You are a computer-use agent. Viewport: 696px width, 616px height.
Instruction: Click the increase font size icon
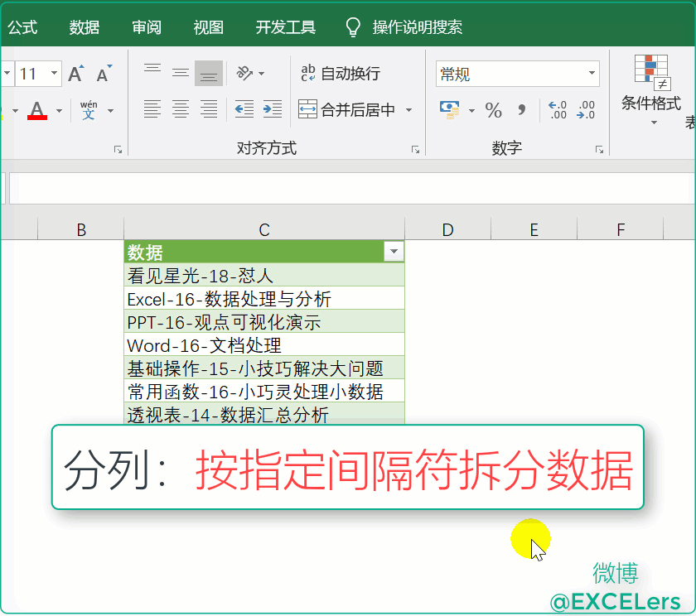click(75, 74)
